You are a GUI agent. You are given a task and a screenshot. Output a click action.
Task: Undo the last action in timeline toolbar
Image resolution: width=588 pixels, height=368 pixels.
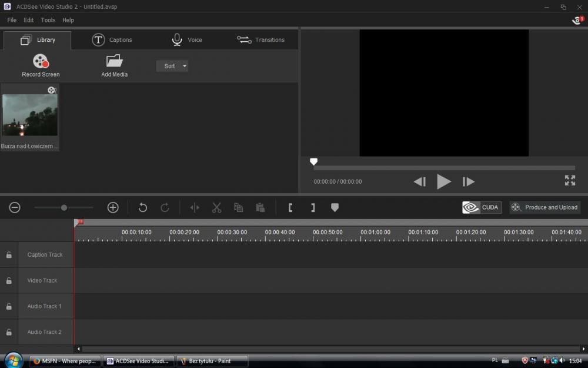click(142, 207)
